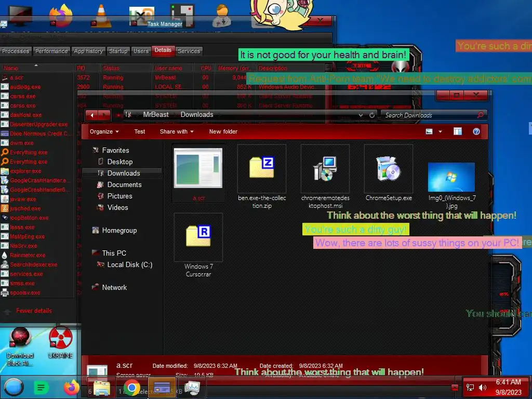Open Documents in the navigation pane

tap(124, 184)
